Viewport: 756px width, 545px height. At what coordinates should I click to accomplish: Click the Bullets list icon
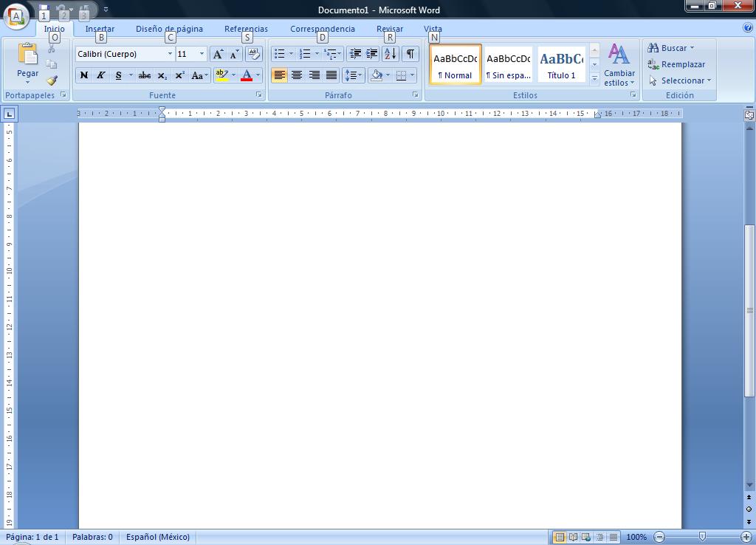pyautogui.click(x=280, y=54)
